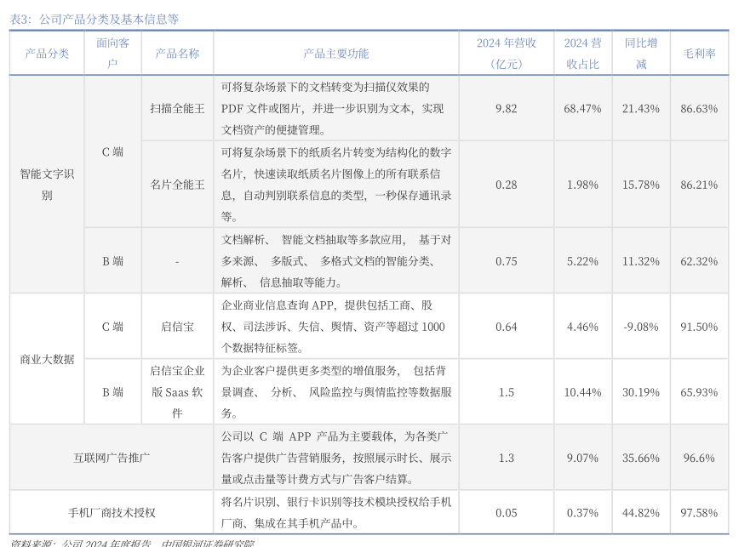Viewport: 756px width, 547px height.
Task: Select the 手机厂商技术授权 row label
Action: coord(112,513)
